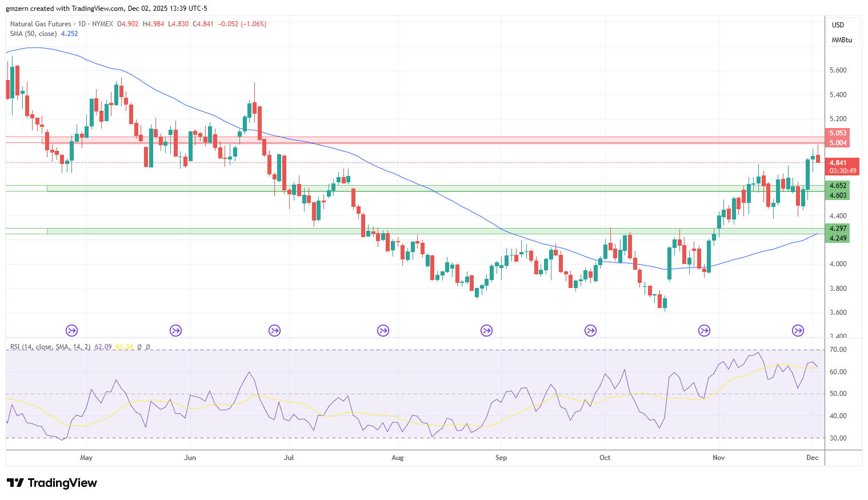
Task: Click the open price O4.902 in legend
Action: click(x=128, y=24)
